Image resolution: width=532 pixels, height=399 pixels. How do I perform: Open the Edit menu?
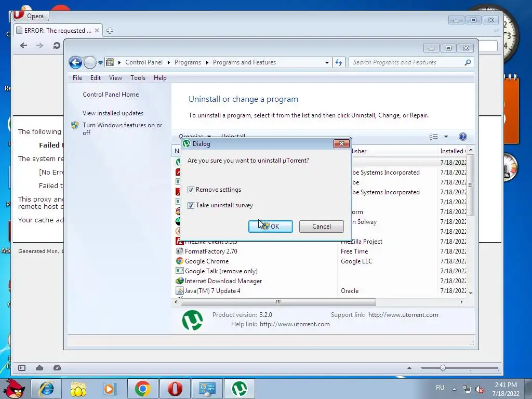click(96, 78)
